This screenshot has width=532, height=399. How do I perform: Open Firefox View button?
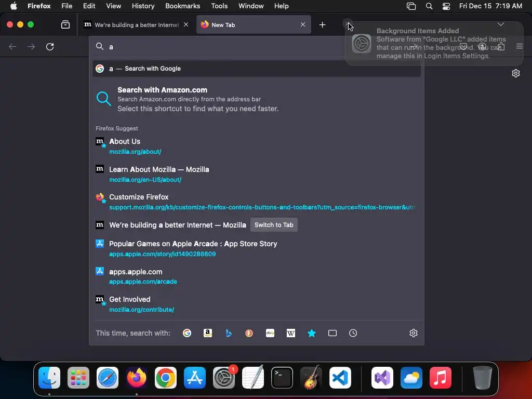tap(65, 25)
